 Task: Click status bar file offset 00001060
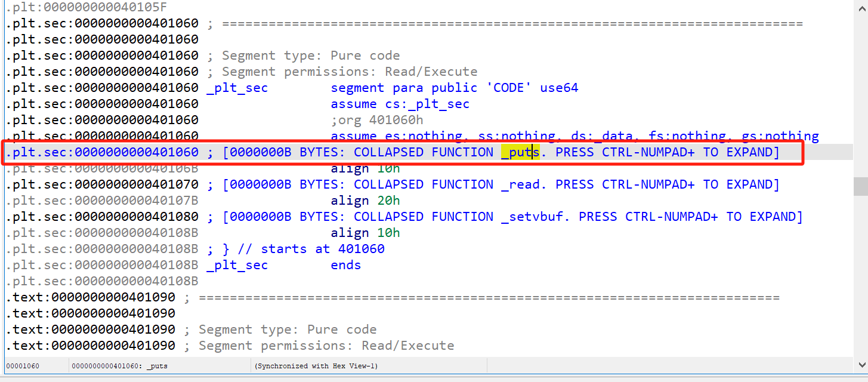tap(23, 366)
